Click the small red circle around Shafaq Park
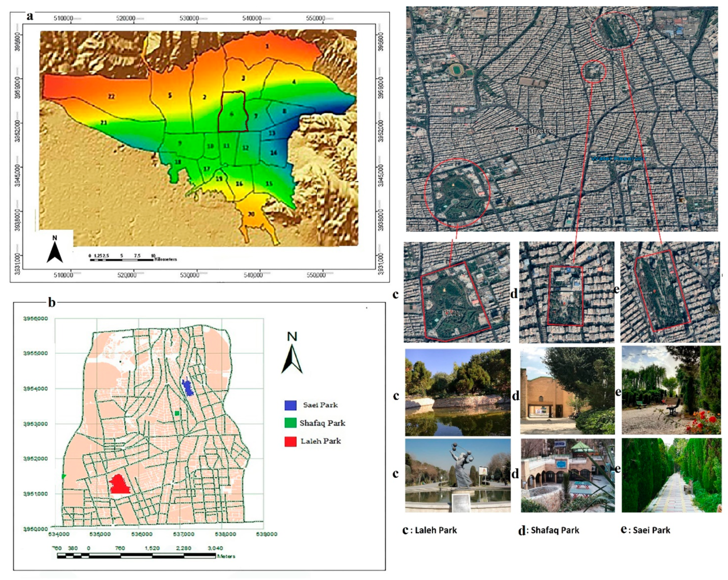The height and width of the screenshot is (580, 728). [594, 71]
